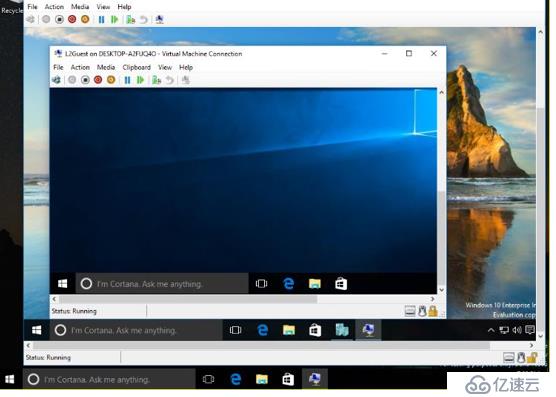
Task: Click L2Guest window vertical scrollbar down arrow
Action: coord(441,290)
